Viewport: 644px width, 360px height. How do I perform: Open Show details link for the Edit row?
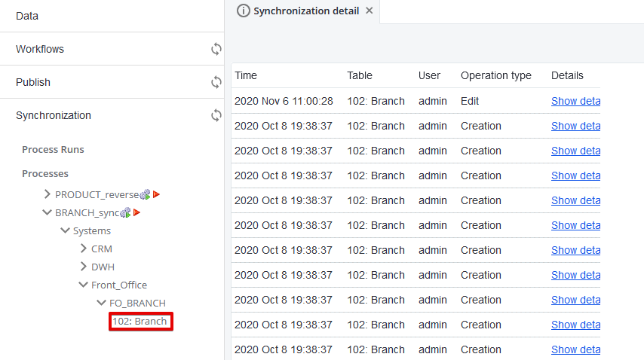click(575, 101)
